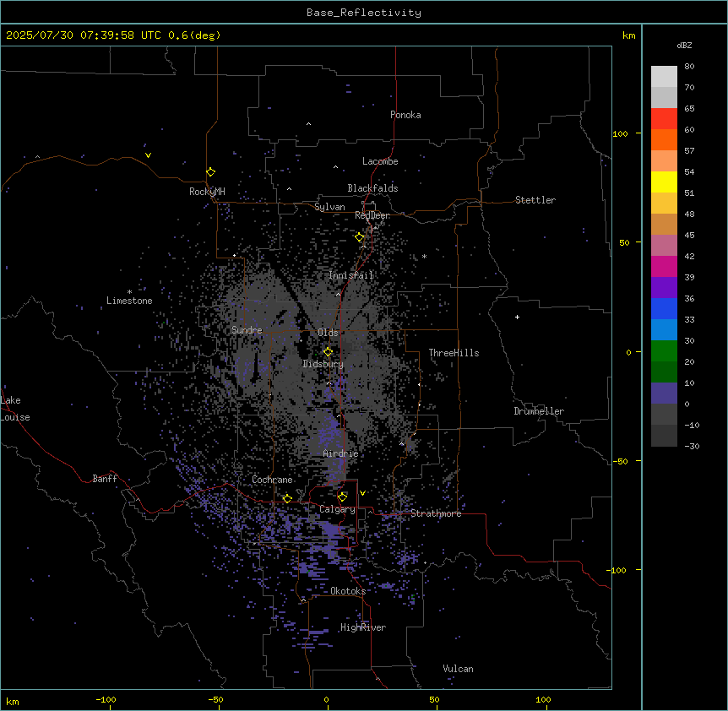Click the 100 tick on right axis

[620, 133]
